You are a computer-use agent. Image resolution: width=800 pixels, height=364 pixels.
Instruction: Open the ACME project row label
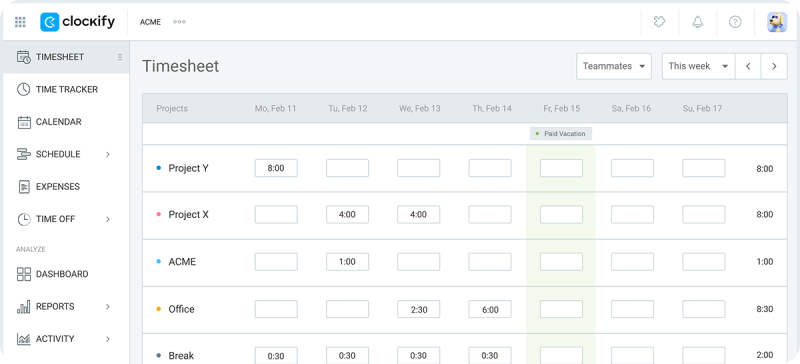[182, 262]
